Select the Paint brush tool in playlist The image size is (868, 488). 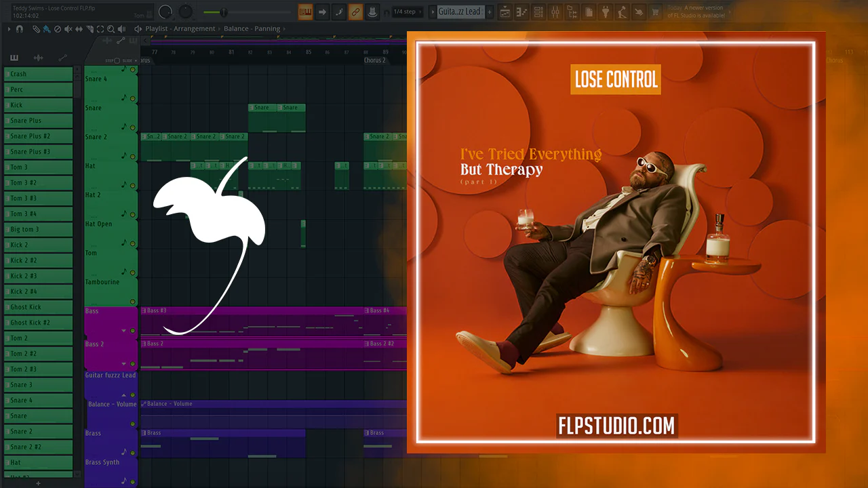[x=47, y=29]
